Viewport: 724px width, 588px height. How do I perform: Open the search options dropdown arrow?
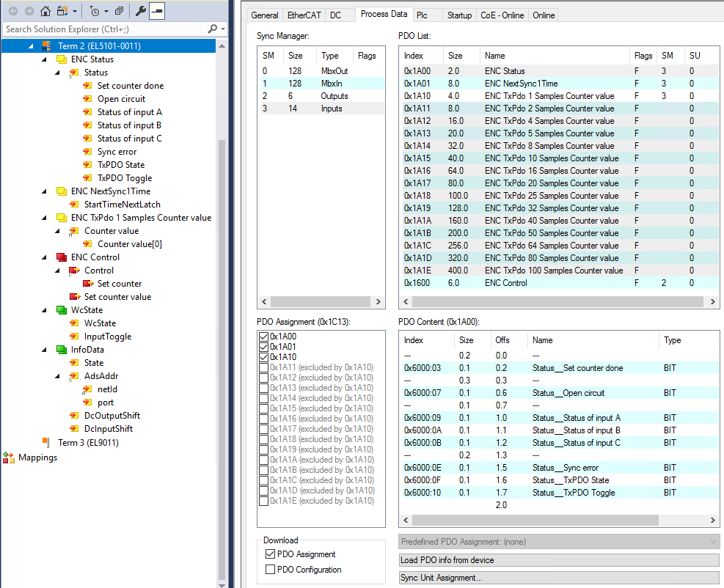[224, 29]
